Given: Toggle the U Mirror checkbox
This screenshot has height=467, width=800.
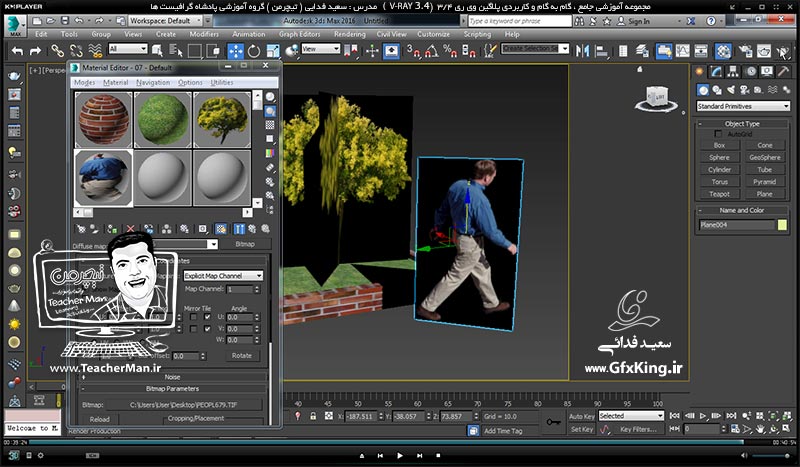Looking at the screenshot, I should point(193,317).
